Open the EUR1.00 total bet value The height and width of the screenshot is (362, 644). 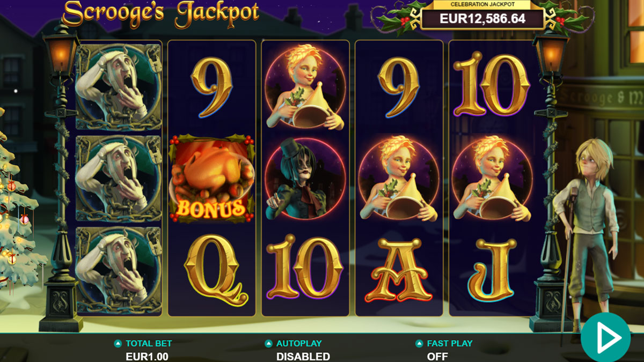(x=147, y=356)
